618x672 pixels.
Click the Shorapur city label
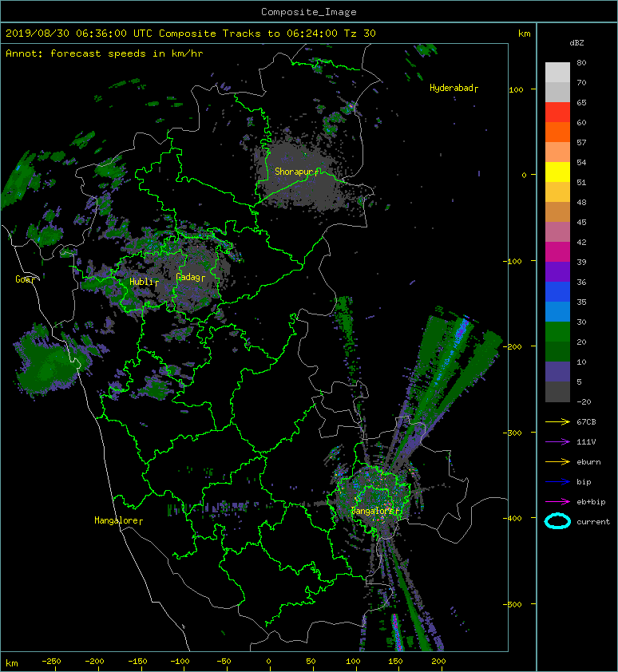[295, 172]
